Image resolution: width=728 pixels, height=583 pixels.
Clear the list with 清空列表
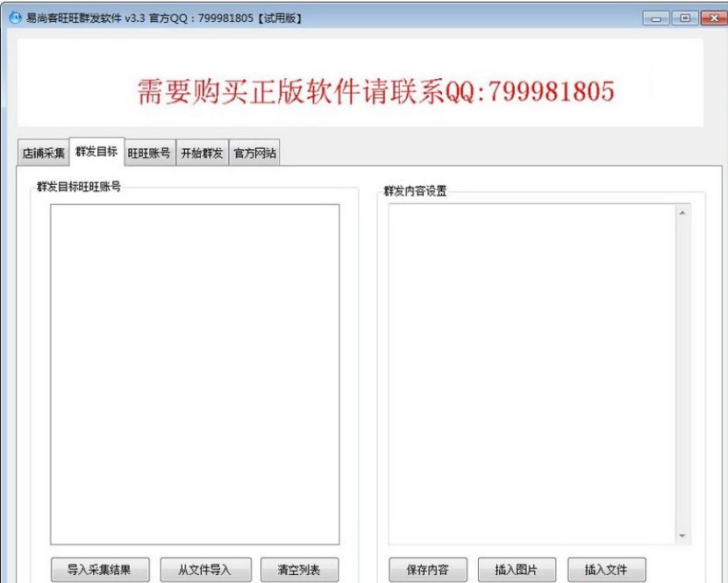point(299,569)
